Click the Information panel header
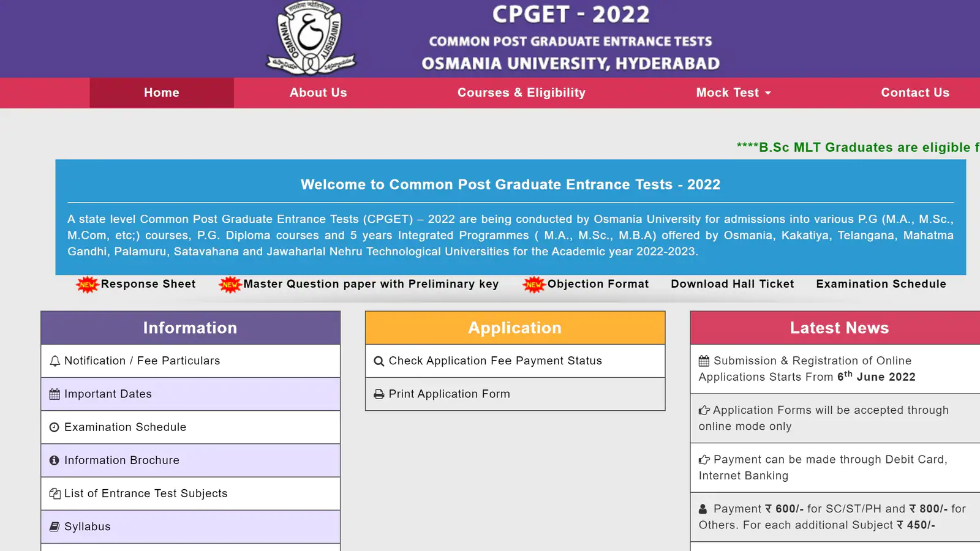The width and height of the screenshot is (980, 551). pos(190,328)
